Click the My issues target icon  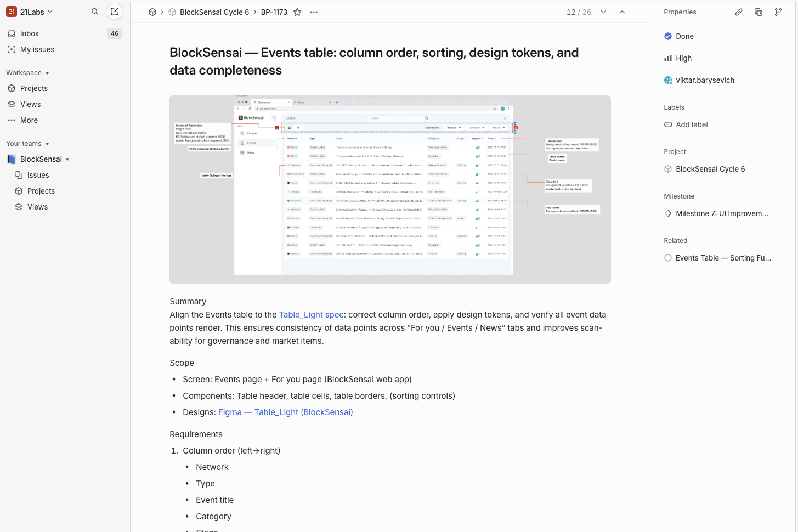coord(12,49)
